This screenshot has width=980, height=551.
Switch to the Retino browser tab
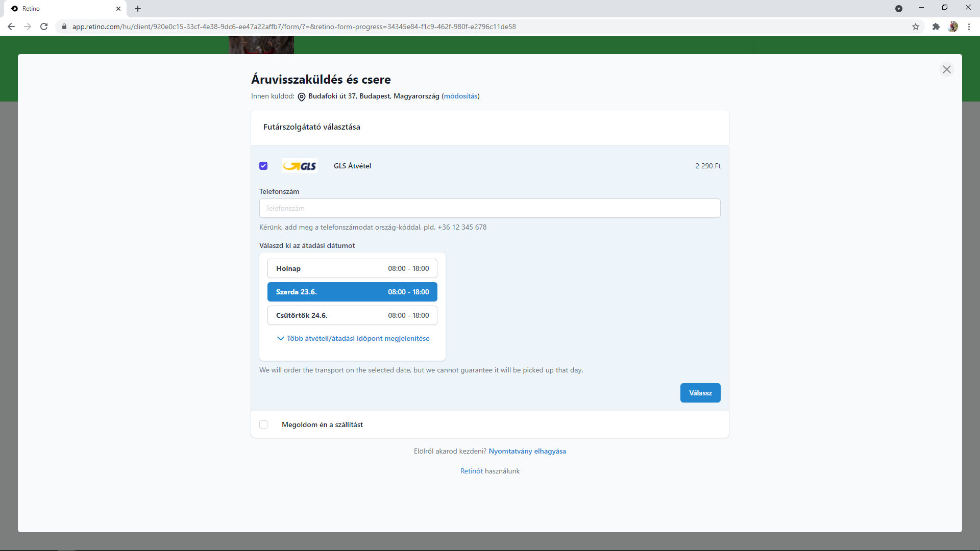[64, 9]
